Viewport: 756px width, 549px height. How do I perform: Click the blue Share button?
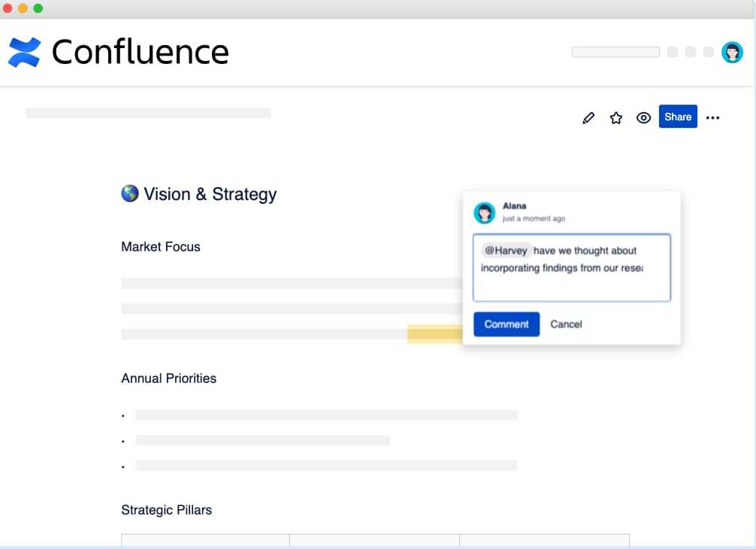pos(678,117)
